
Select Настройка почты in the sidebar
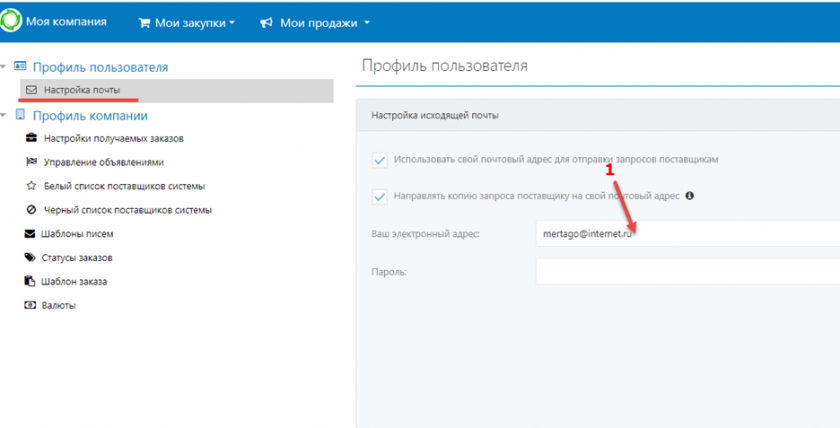click(x=82, y=90)
